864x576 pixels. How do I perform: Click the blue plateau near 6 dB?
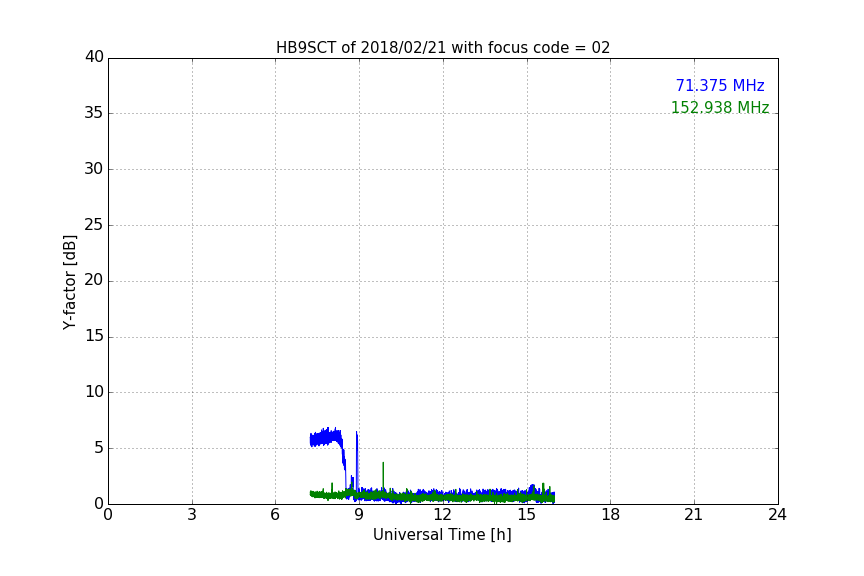click(x=326, y=438)
